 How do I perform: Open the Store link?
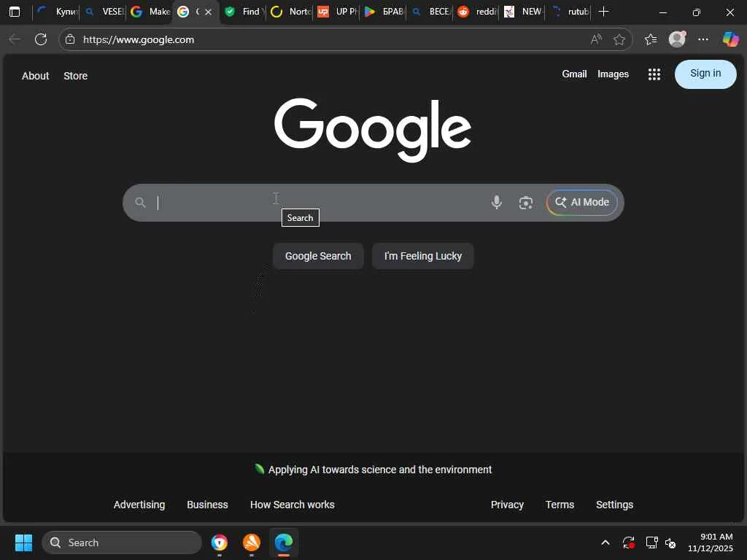(75, 76)
